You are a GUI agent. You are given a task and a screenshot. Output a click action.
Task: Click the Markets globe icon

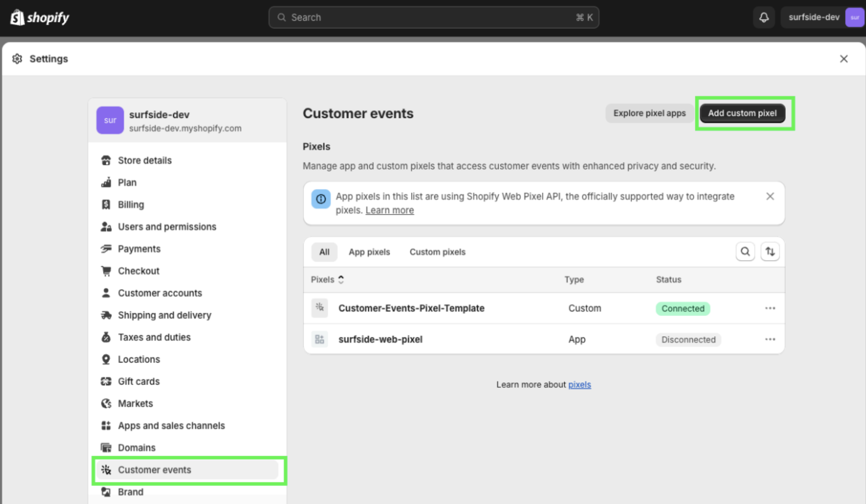106,404
